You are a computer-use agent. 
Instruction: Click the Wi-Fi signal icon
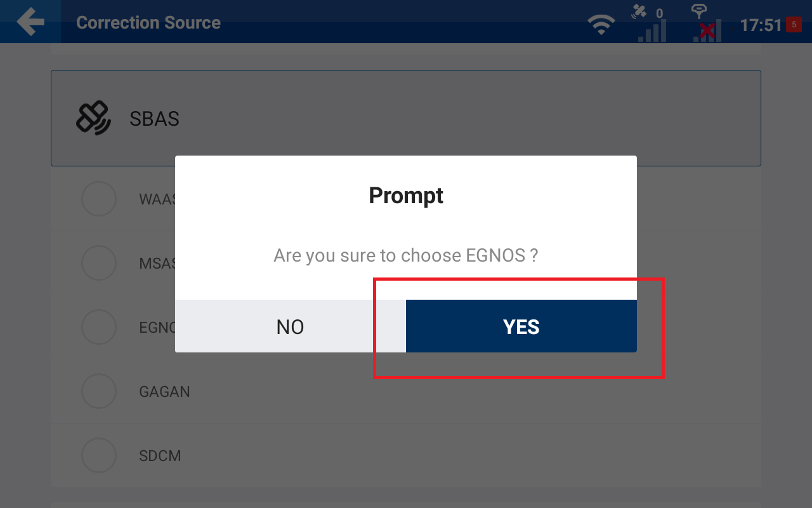point(601,25)
